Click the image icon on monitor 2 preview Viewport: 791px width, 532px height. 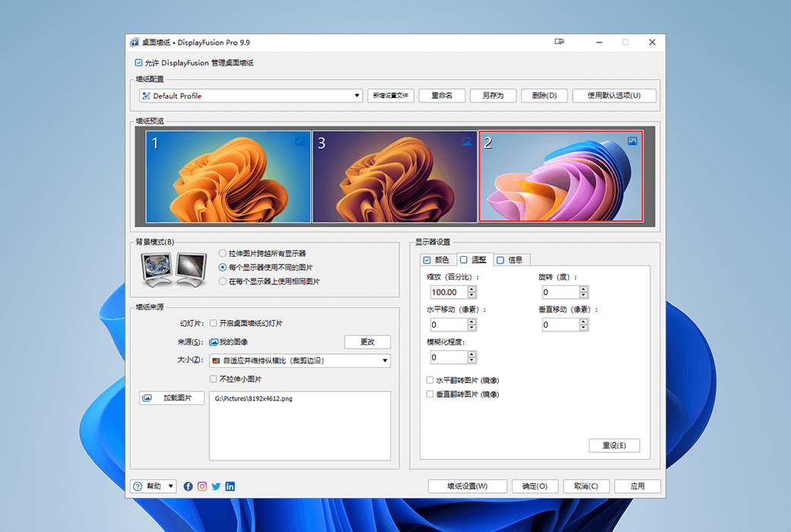click(632, 141)
